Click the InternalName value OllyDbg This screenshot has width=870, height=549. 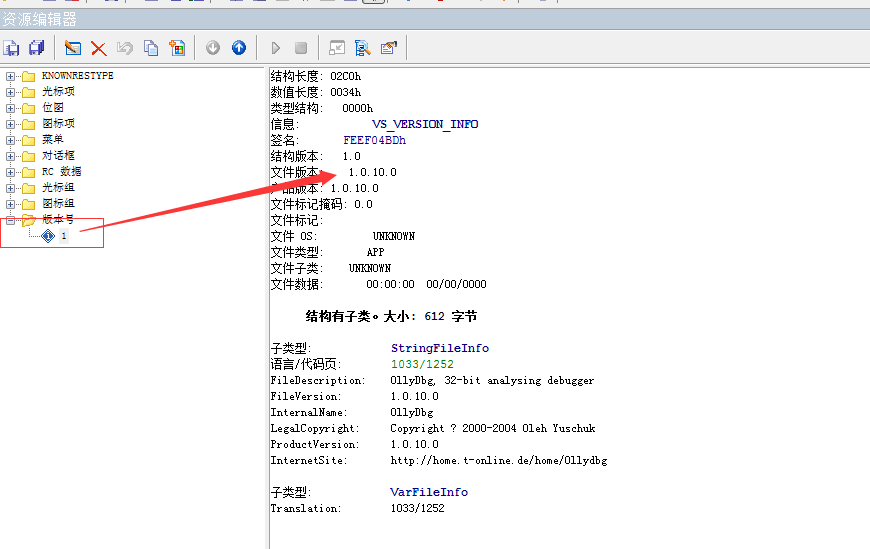pyautogui.click(x=412, y=413)
